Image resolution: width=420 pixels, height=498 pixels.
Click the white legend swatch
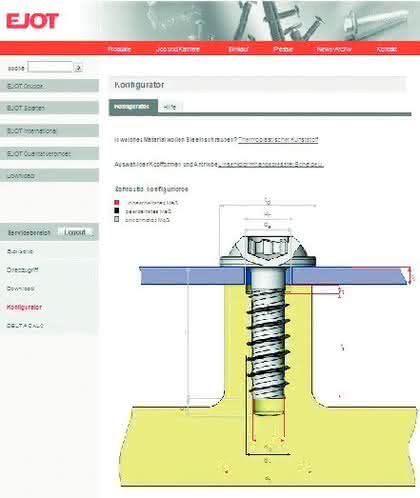click(117, 219)
